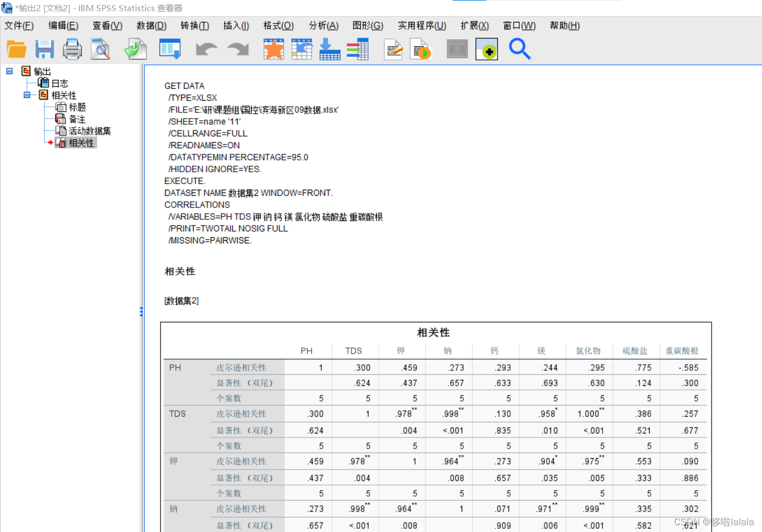
Task: Undo the last action
Action: pos(206,49)
